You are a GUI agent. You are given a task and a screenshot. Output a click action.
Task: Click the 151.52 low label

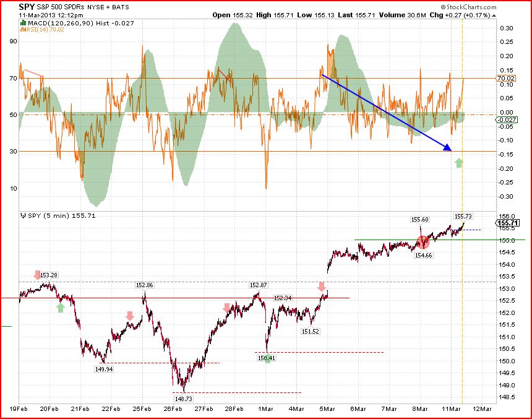[x=311, y=331]
